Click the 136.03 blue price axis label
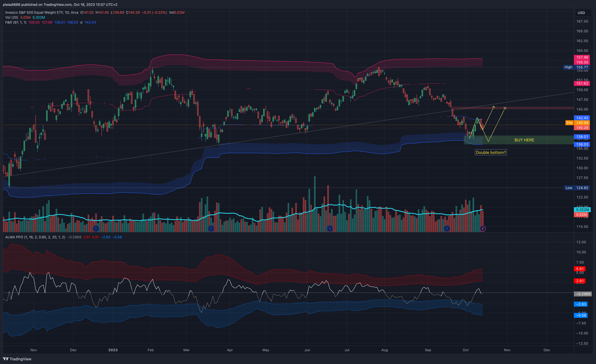 coord(582,144)
